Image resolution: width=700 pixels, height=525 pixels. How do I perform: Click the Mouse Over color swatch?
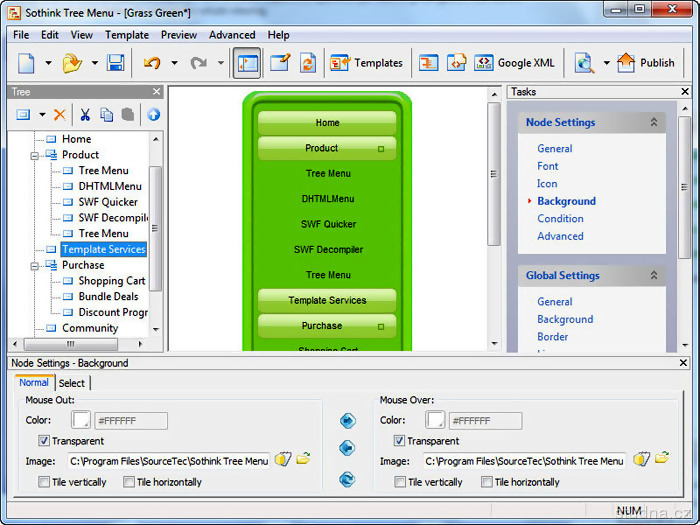pyautogui.click(x=435, y=421)
